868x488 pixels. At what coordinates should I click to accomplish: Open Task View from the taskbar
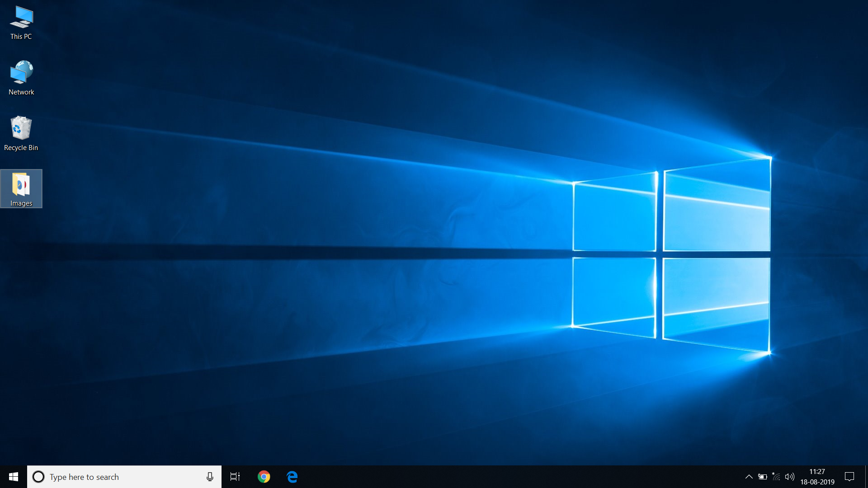(235, 477)
